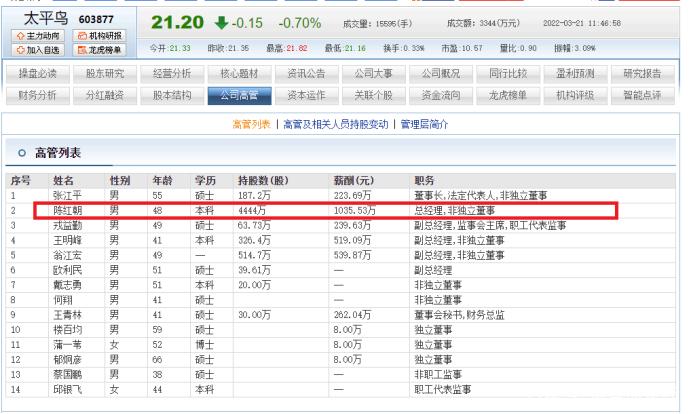Viewport: 691px width, 414px height.
Task: Jump to 管理层简介 link
Action: pos(424,125)
